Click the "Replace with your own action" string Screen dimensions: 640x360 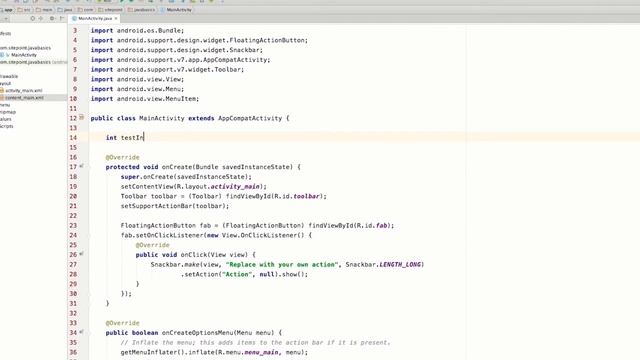[x=282, y=265]
